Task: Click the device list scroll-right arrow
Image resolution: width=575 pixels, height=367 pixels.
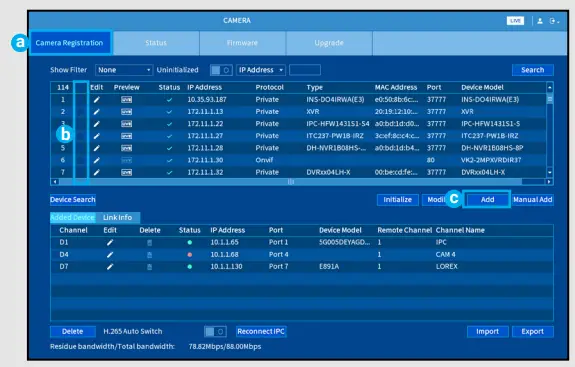Action: pos(549,182)
